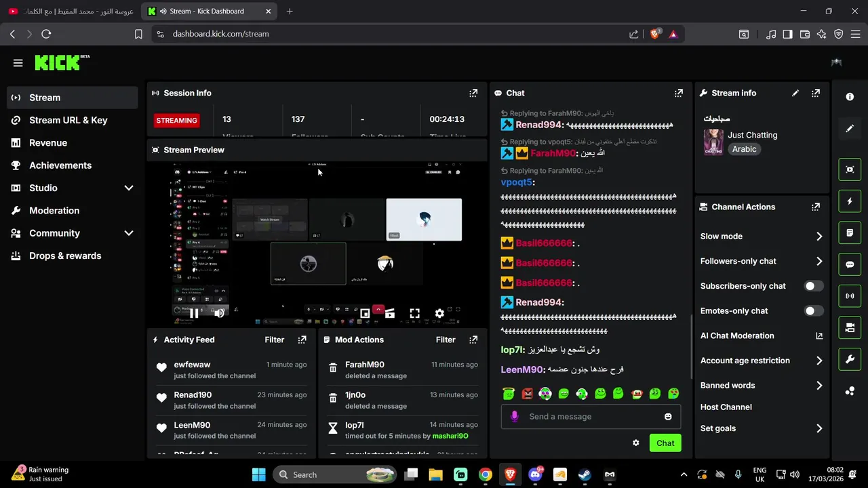Viewport: 868px width, 488px height.
Task: Click Host Channel option
Action: [726, 407]
